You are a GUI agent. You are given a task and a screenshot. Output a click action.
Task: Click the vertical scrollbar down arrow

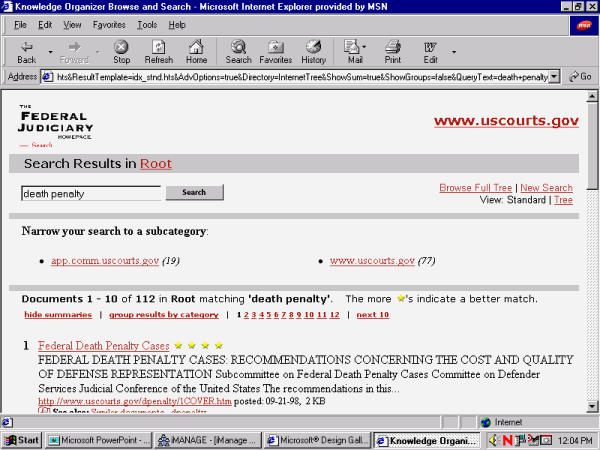point(592,405)
